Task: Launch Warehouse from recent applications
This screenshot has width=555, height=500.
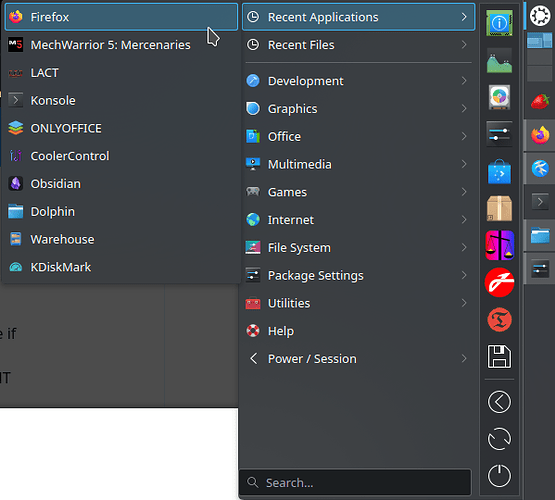Action: [x=121, y=239]
